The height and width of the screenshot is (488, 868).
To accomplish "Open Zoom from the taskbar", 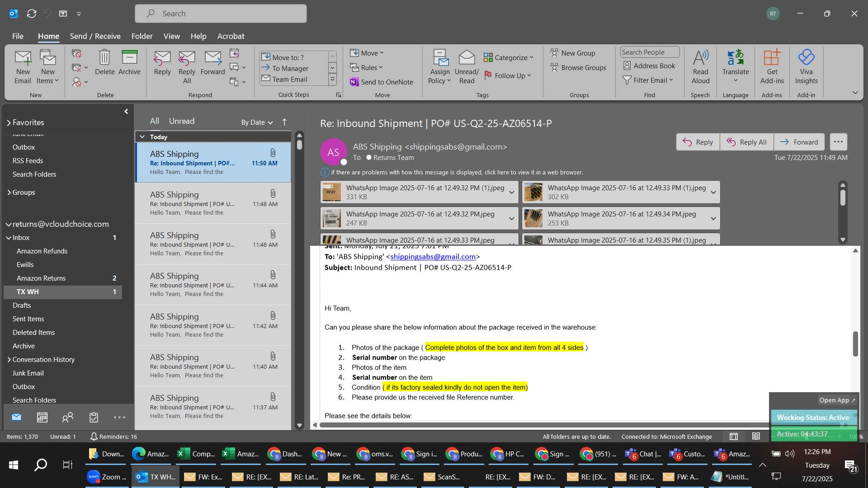I will click(x=107, y=477).
